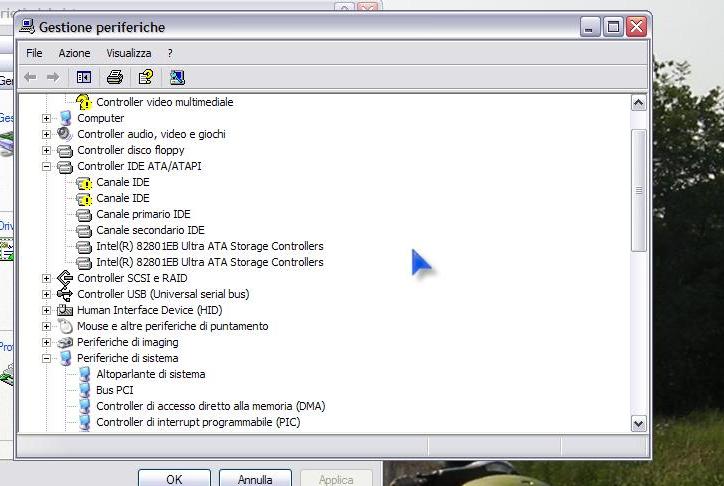724x486 pixels.
Task: Expand the Controller disco floppy node
Action: click(x=46, y=150)
